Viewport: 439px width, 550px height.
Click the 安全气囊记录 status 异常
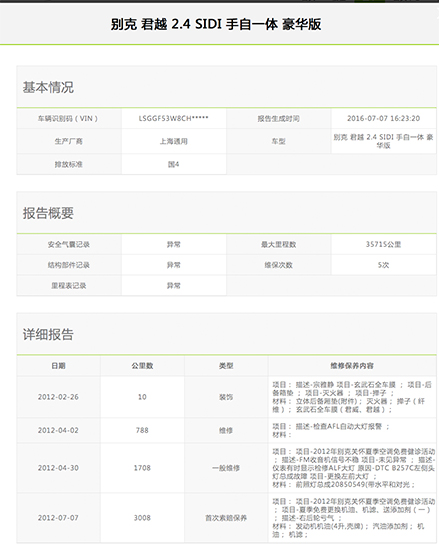174,244
